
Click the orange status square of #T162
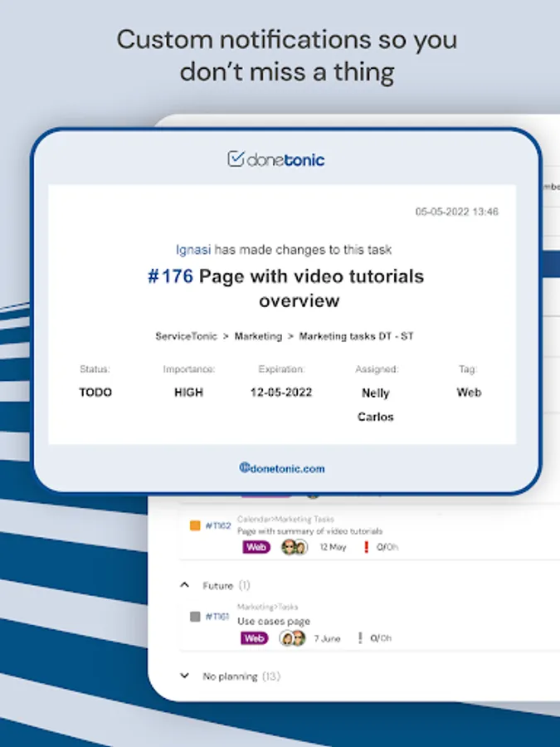coord(195,525)
